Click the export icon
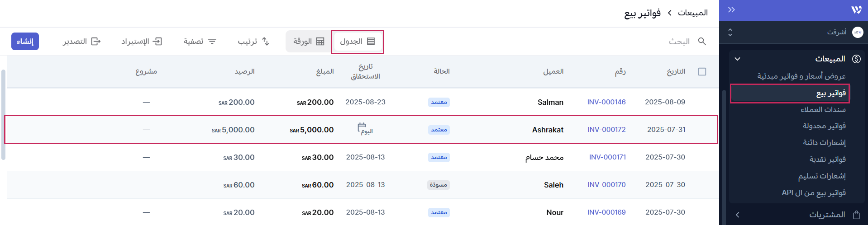Viewport: 868px width, 225px height. (95, 42)
